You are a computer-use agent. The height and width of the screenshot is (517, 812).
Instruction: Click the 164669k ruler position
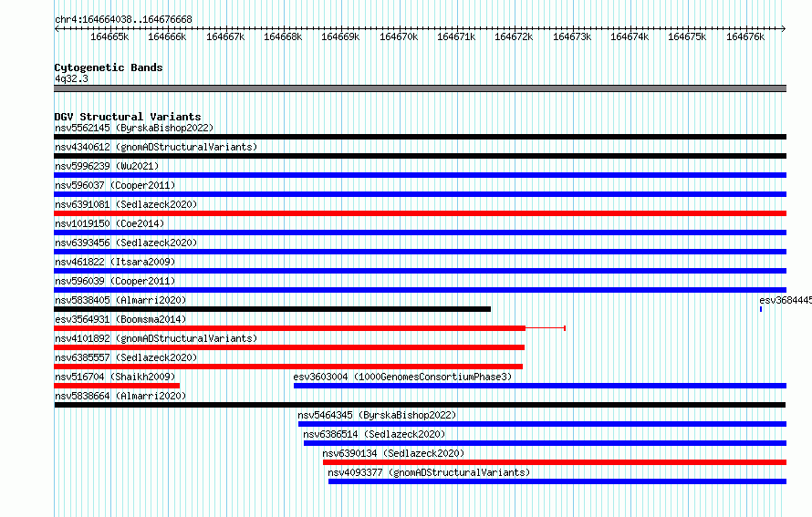click(x=340, y=36)
